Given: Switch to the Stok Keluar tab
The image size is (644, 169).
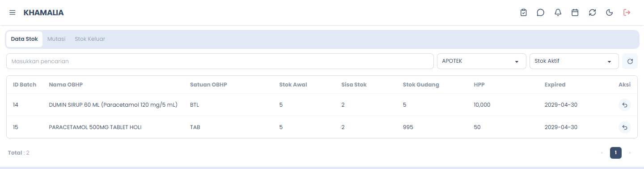Looking at the screenshot, I should coord(90,39).
